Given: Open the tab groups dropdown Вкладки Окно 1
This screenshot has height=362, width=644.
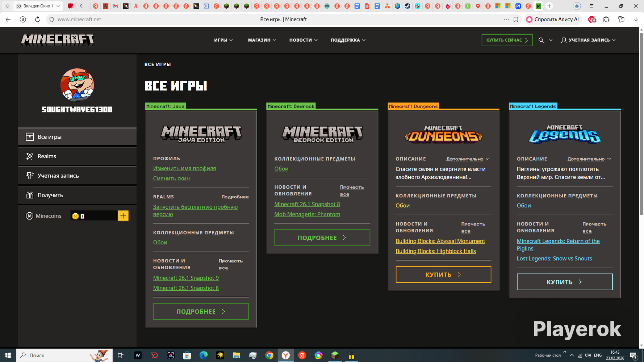Looking at the screenshot, I should pos(38,6).
